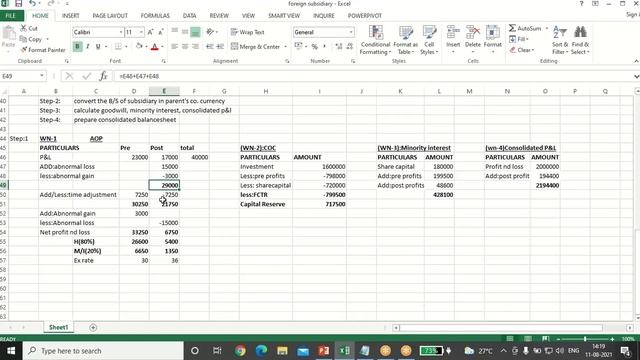Screen dimensions: 640x360
Task: Toggle Bold formatting
Action: [x=77, y=47]
